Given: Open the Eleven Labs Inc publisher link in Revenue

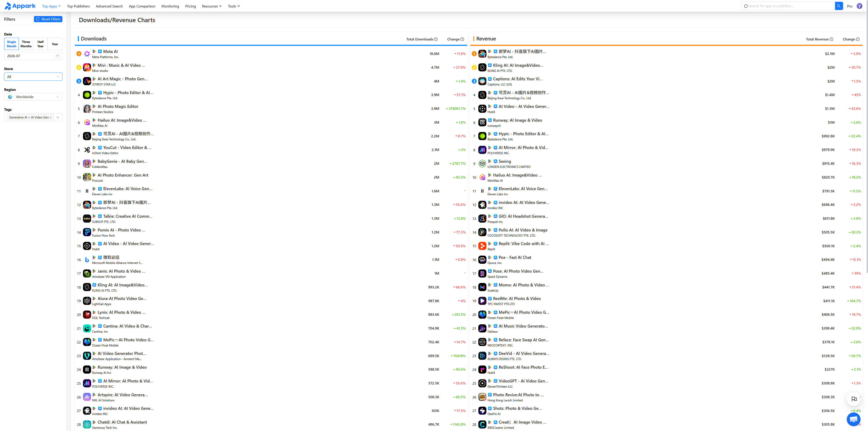Looking at the screenshot, I should pyautogui.click(x=498, y=194).
